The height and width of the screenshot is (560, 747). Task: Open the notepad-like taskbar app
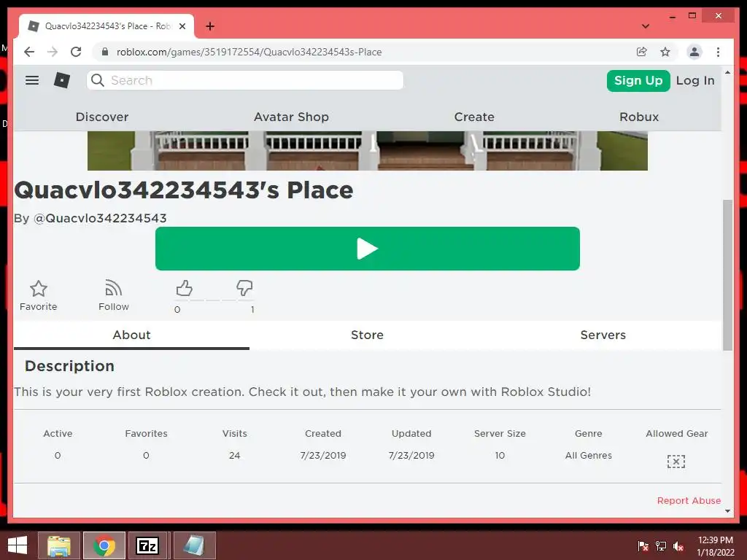[x=194, y=545]
